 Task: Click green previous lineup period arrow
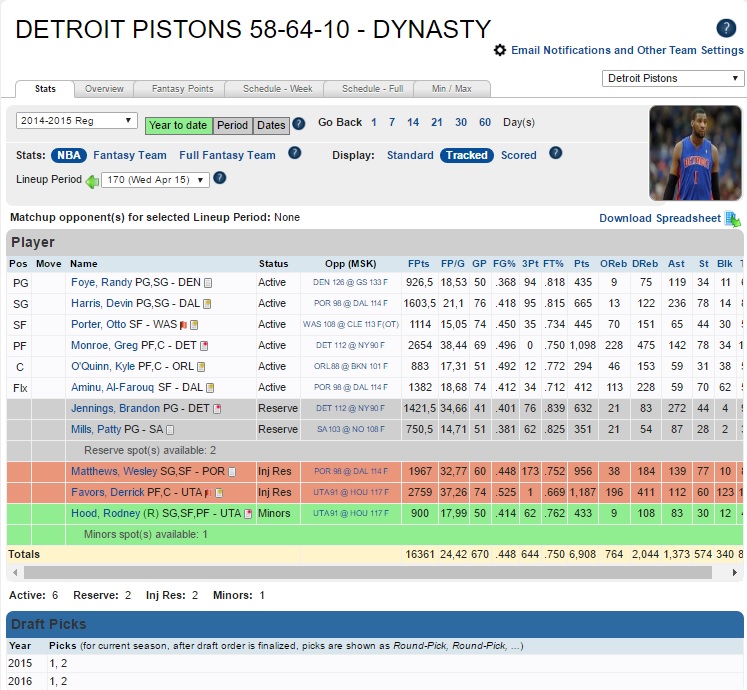pos(92,181)
